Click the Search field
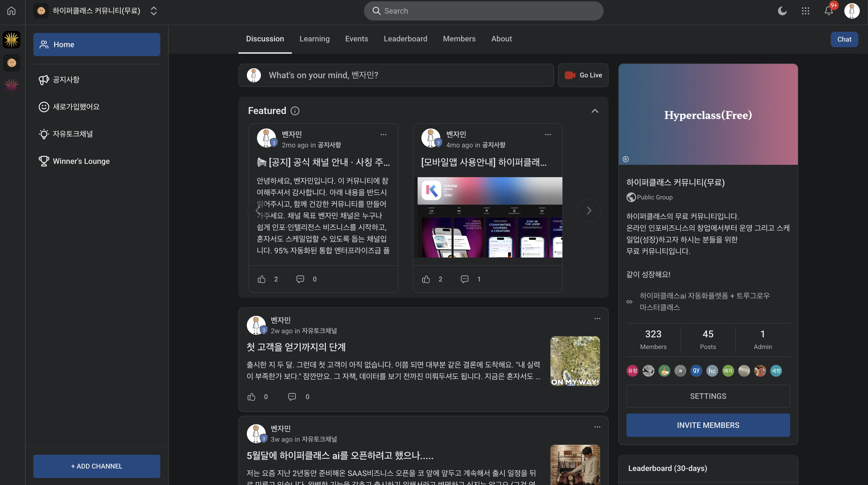 [484, 11]
